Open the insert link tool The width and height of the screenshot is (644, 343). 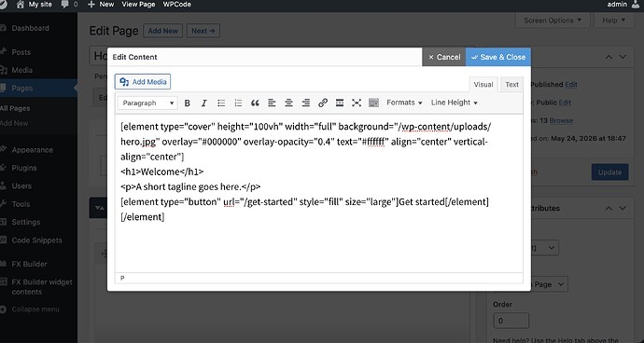coord(323,103)
